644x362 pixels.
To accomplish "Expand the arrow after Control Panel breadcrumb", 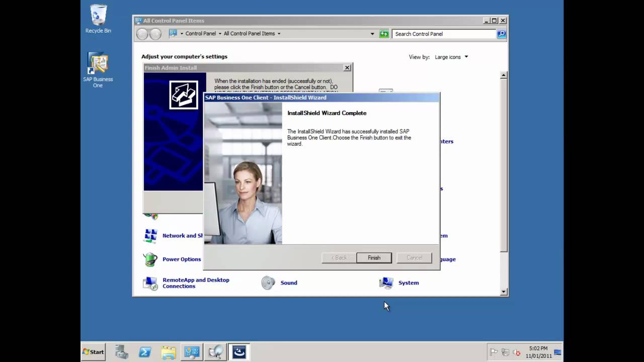I will tap(220, 34).
